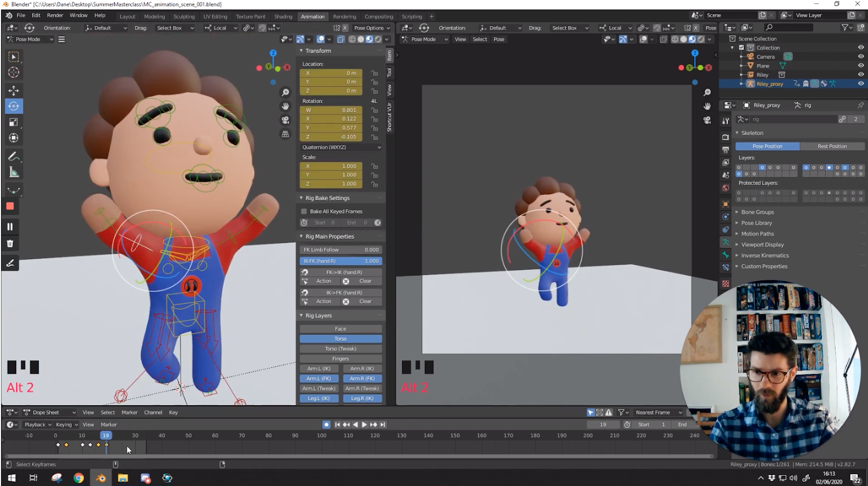Image resolution: width=868 pixels, height=486 pixels.
Task: Expand the Motion Paths panel
Action: (x=757, y=234)
